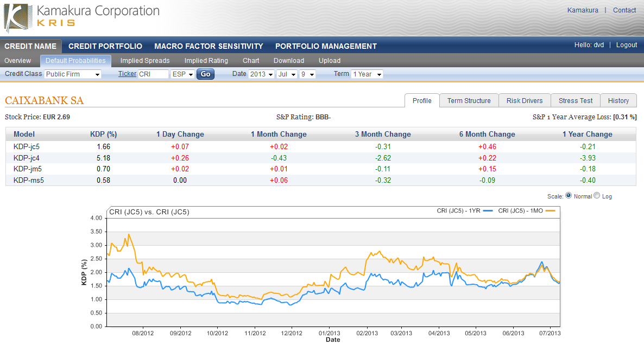Switch to the Risk Drivers tab
Screen dimensions: 644x346
(x=525, y=100)
